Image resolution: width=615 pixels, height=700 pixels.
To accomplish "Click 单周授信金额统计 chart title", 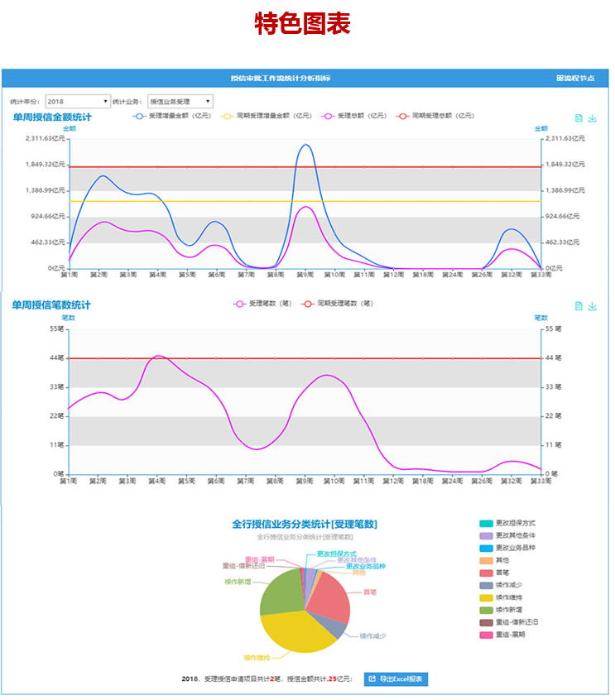I will [52, 117].
